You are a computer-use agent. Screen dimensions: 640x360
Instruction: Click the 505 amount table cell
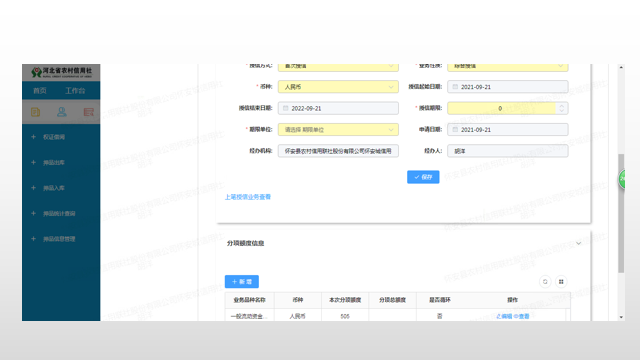pos(345,316)
